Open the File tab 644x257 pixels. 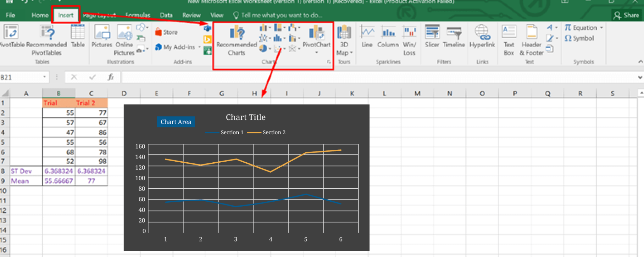pos(10,15)
